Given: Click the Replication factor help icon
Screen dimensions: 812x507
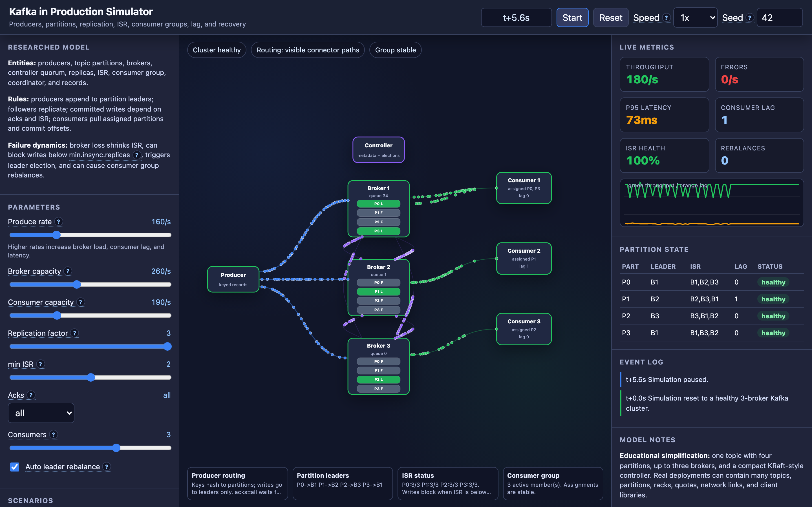Looking at the screenshot, I should (x=75, y=333).
